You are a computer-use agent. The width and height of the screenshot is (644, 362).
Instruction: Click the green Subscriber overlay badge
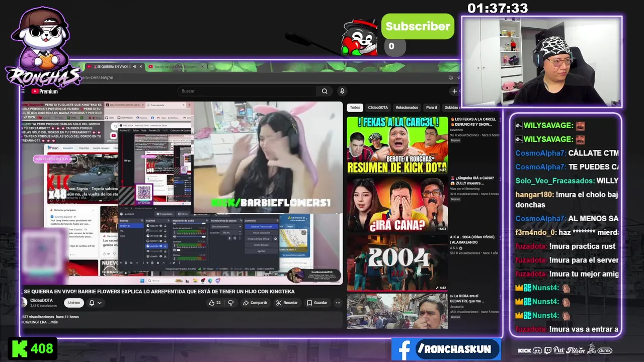click(418, 27)
